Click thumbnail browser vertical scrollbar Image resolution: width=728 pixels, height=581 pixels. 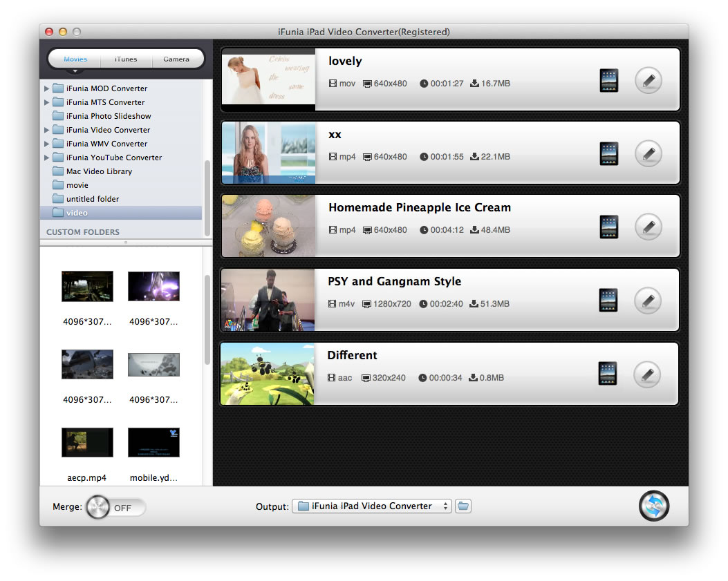(x=207, y=320)
